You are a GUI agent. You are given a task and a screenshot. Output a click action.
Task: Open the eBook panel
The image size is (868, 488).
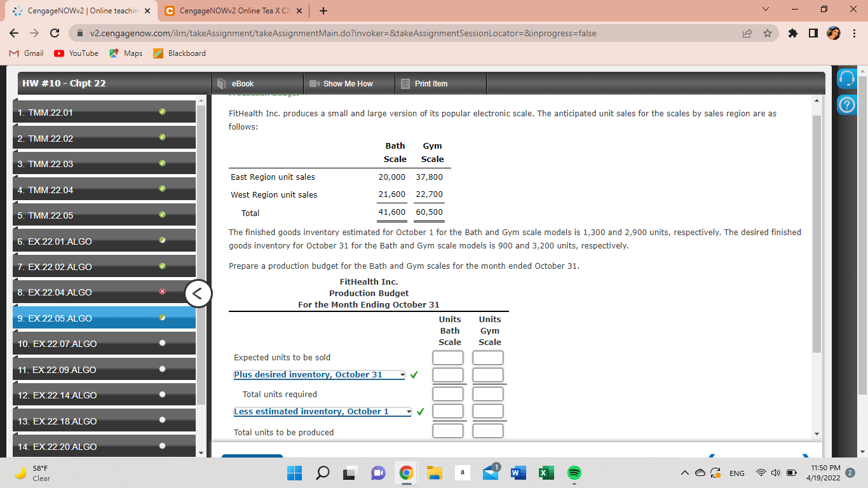241,83
